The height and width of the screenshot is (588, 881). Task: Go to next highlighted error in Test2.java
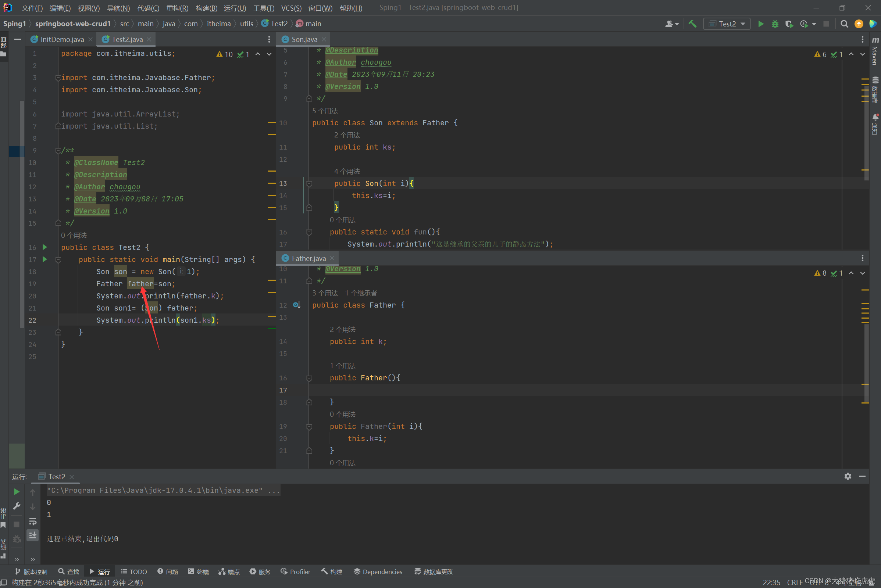[x=269, y=54]
